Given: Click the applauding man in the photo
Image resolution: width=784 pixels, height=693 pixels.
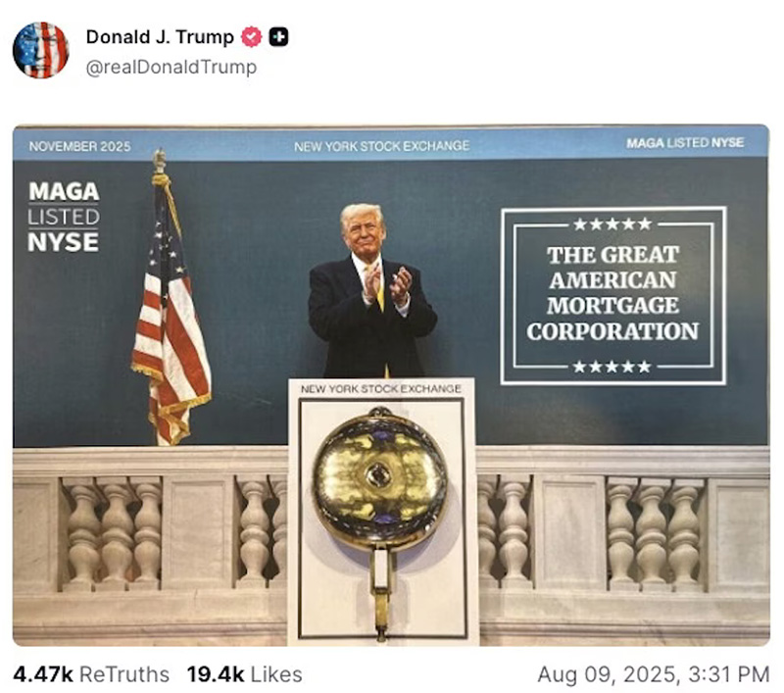Looking at the screenshot, I should 372,291.
